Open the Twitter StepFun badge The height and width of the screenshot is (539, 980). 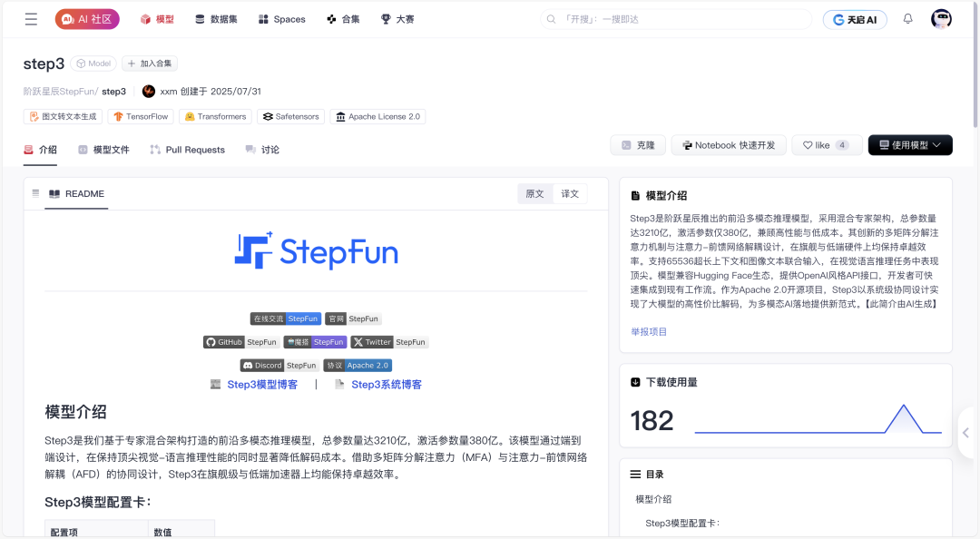(x=389, y=342)
